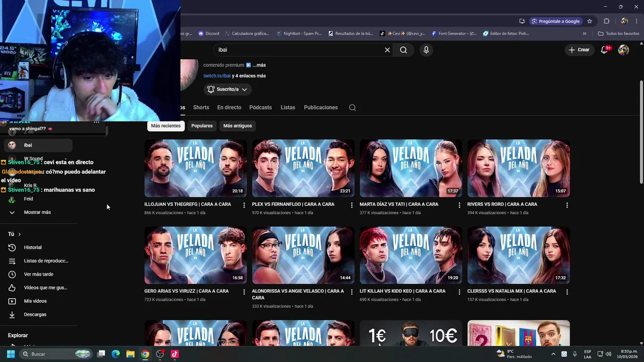Image resolution: width=644 pixels, height=362 pixels.
Task: Select the Más antiguos filter chip
Action: point(237,126)
